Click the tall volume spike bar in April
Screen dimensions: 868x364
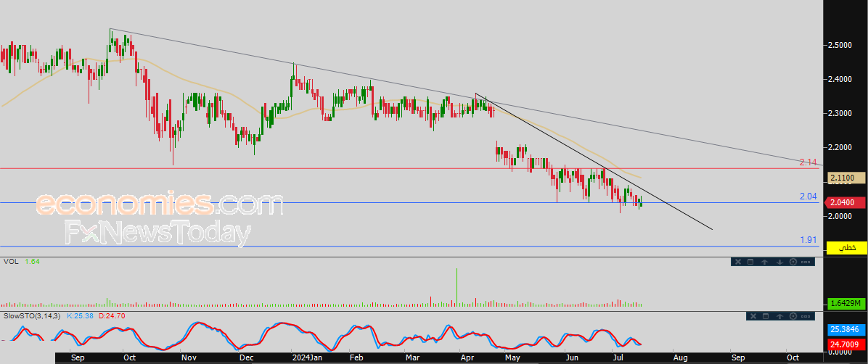[456, 287]
